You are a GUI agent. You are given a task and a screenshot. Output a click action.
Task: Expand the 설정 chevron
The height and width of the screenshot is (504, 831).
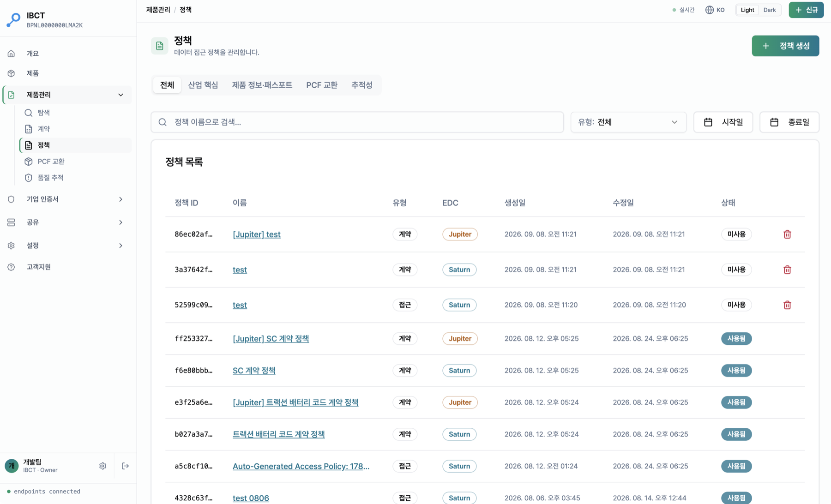click(120, 246)
